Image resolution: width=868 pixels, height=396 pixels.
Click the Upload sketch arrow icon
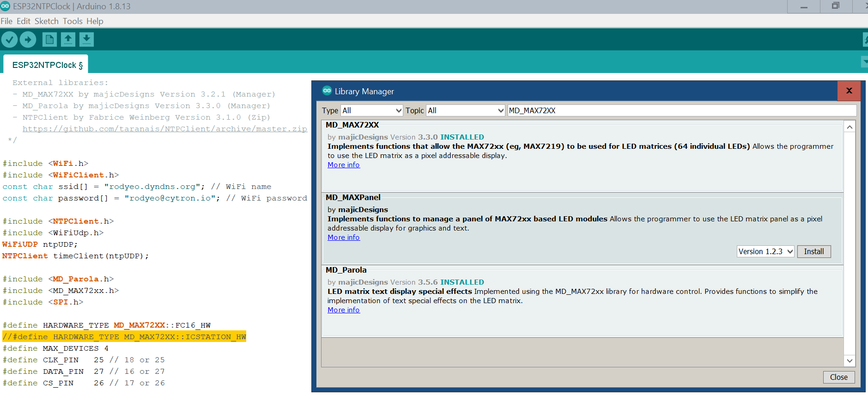pos(28,40)
